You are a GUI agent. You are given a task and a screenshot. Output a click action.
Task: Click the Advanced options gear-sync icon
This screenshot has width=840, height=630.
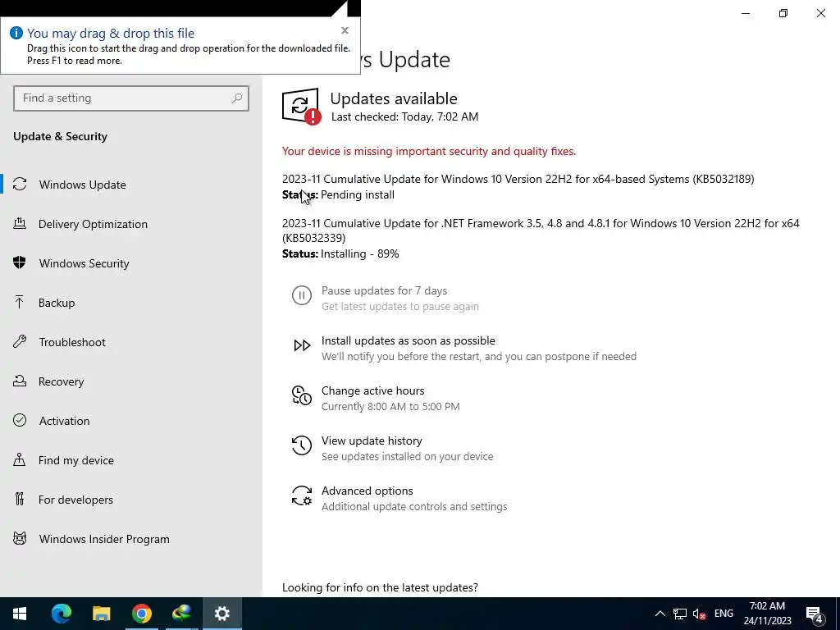[302, 495]
